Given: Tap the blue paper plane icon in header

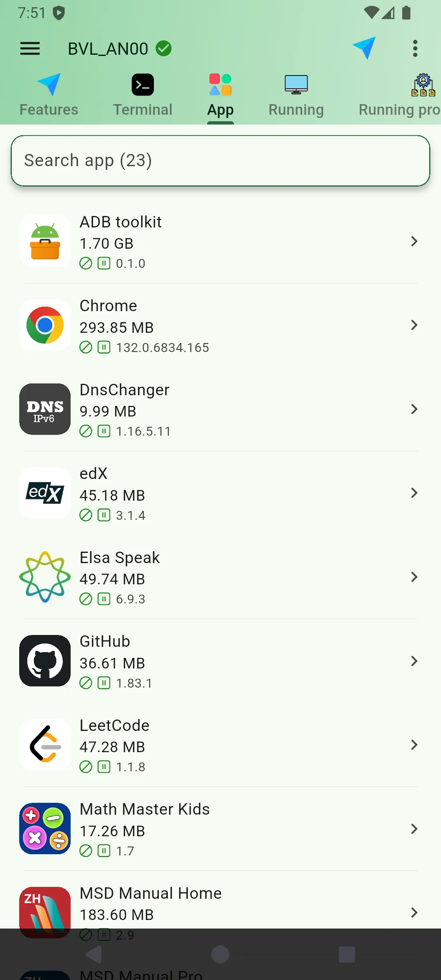Looking at the screenshot, I should click(364, 48).
